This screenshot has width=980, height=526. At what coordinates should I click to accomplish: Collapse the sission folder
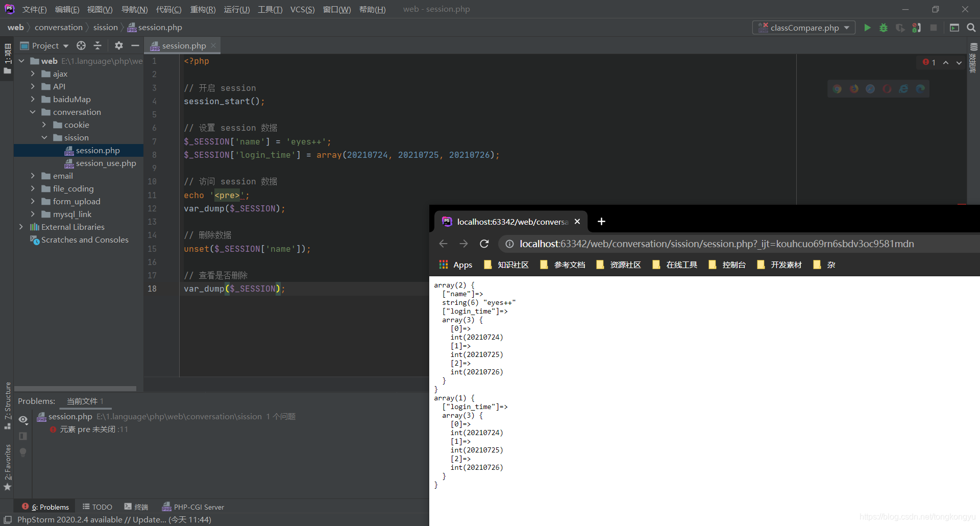(44, 137)
